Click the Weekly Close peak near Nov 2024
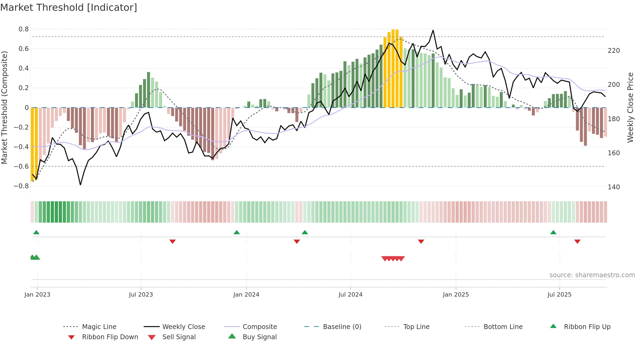The image size is (644, 362). pos(433,30)
